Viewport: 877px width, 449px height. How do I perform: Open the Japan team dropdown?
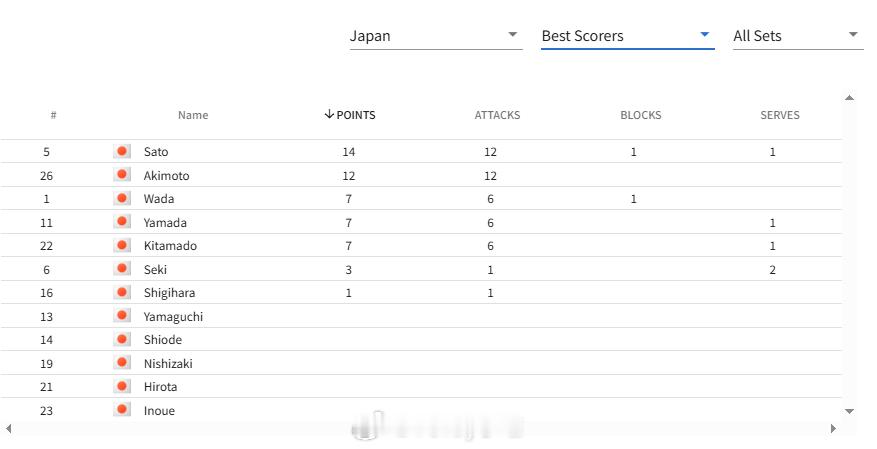click(x=436, y=36)
